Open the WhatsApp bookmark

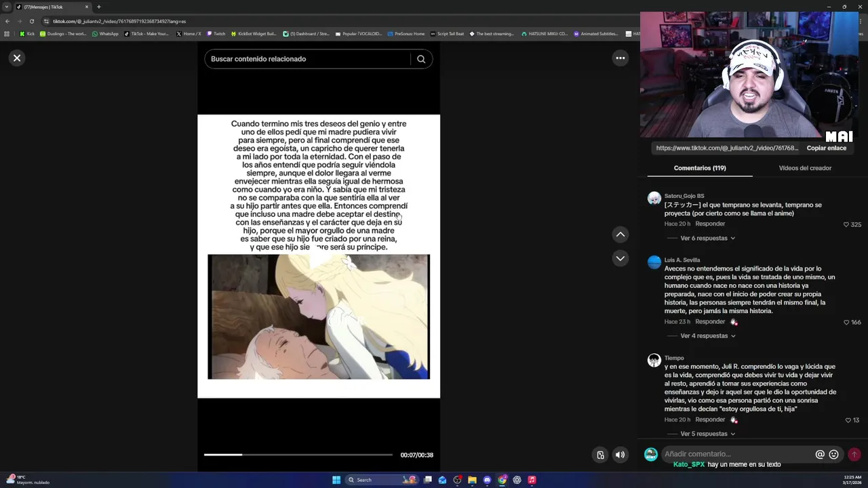tap(105, 33)
